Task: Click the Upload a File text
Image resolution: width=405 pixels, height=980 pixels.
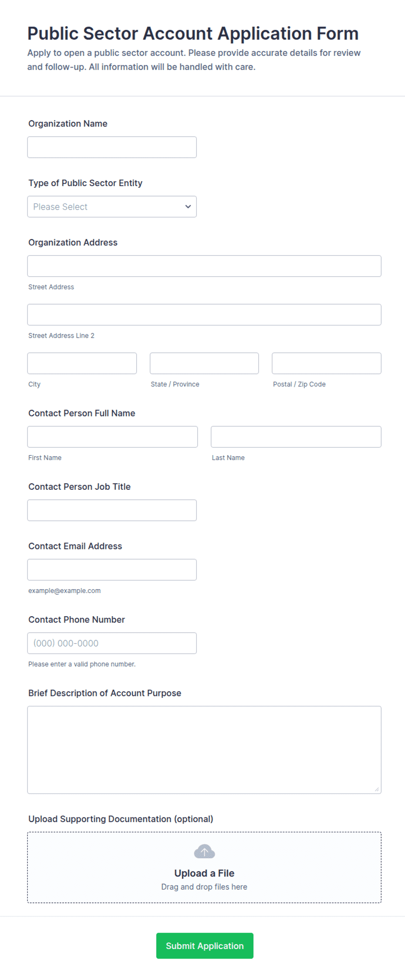Action: pyautogui.click(x=204, y=873)
